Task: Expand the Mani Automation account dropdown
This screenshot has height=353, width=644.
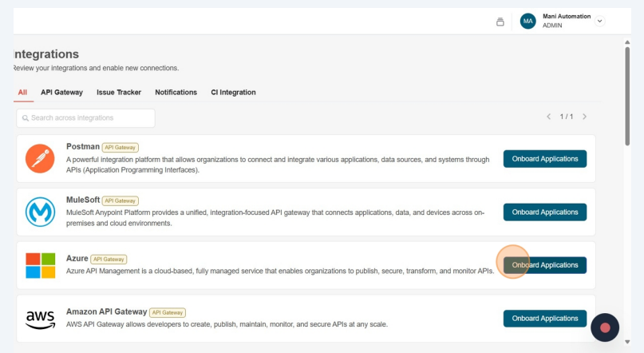Action: point(600,22)
